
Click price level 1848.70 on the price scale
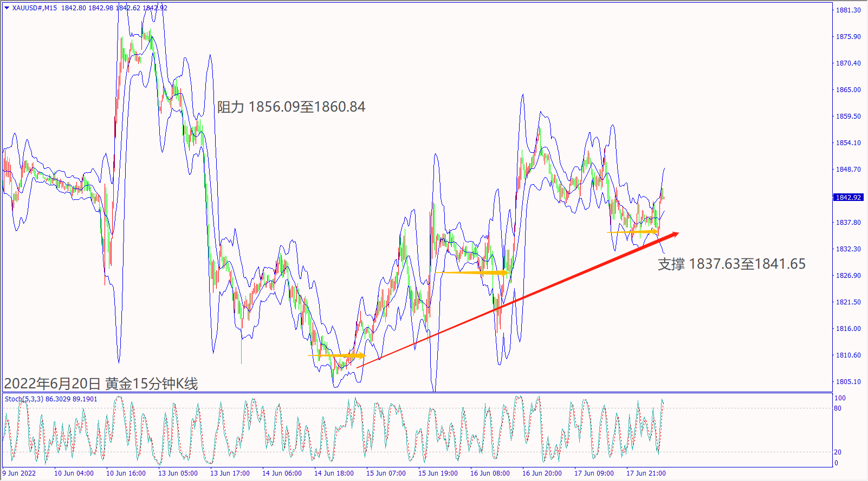(848, 170)
